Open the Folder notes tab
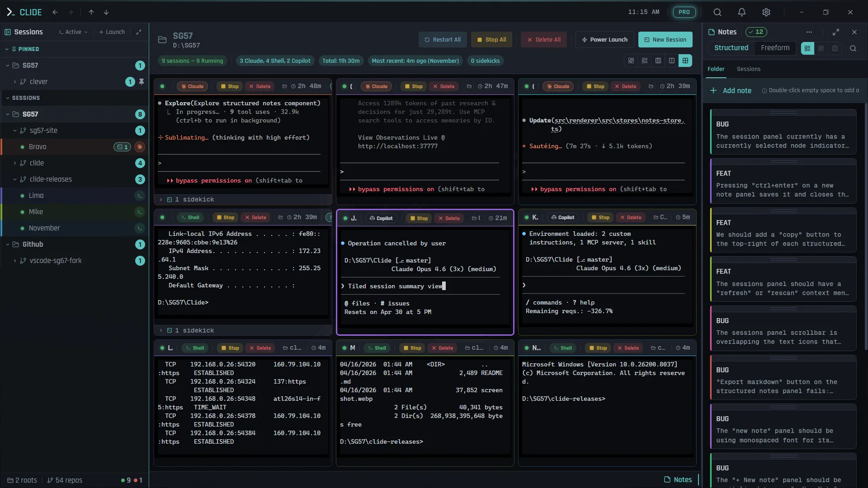Image resolution: width=868 pixels, height=488 pixels. coord(716,69)
